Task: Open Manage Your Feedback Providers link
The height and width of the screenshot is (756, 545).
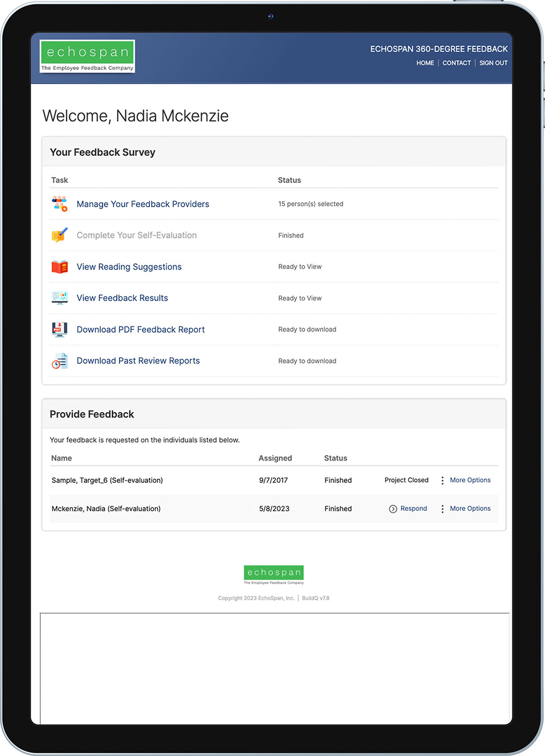Action: [x=143, y=204]
